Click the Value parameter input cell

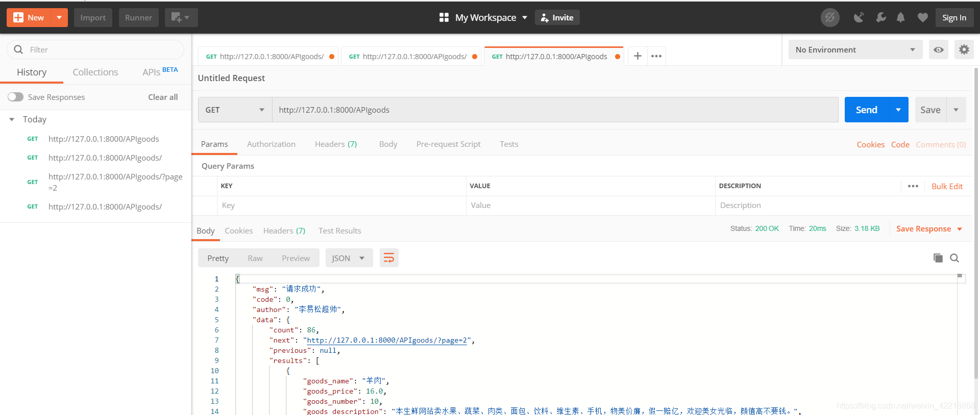[591, 205]
